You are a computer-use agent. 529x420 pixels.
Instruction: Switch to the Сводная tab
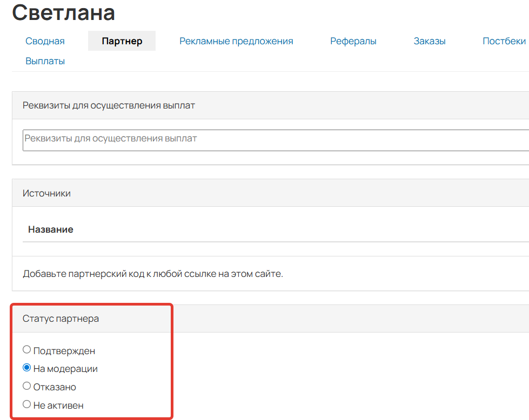coord(45,40)
